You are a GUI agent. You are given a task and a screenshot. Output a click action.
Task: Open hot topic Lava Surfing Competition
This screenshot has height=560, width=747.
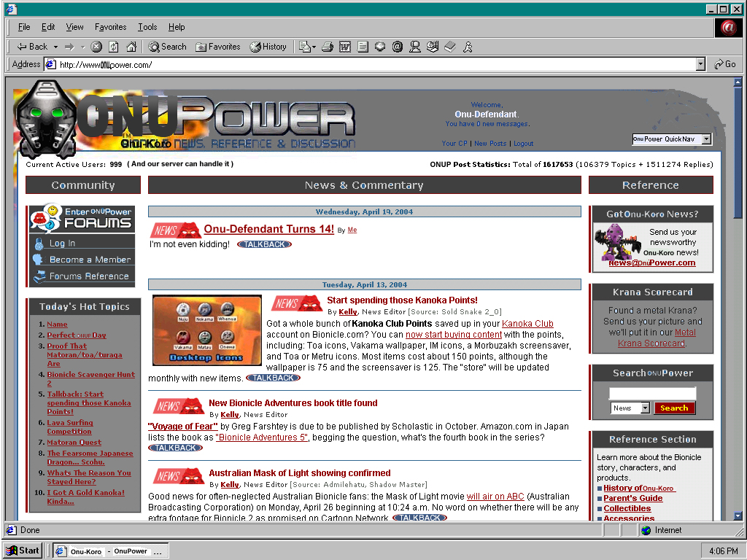pyautogui.click(x=69, y=427)
